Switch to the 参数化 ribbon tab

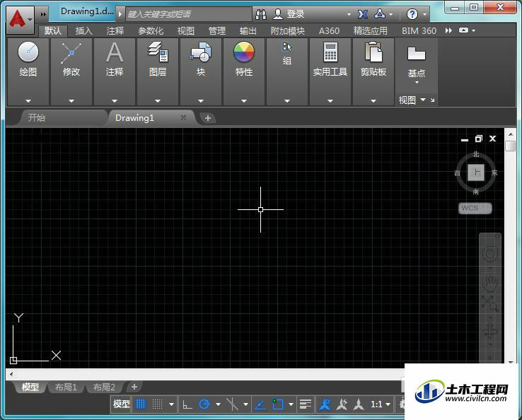click(151, 31)
